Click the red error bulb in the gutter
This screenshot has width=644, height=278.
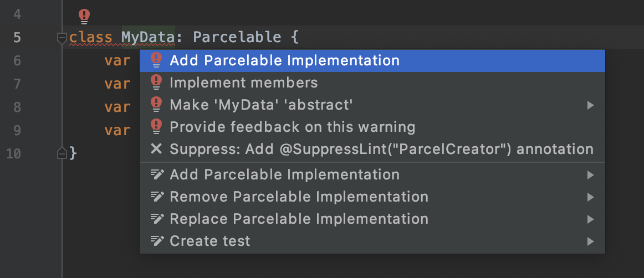(84, 17)
